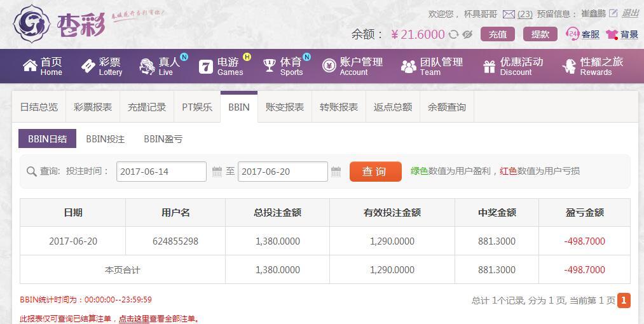This screenshot has width=644, height=324.
Task: Switch to the 充提记录 tab
Action: click(147, 107)
